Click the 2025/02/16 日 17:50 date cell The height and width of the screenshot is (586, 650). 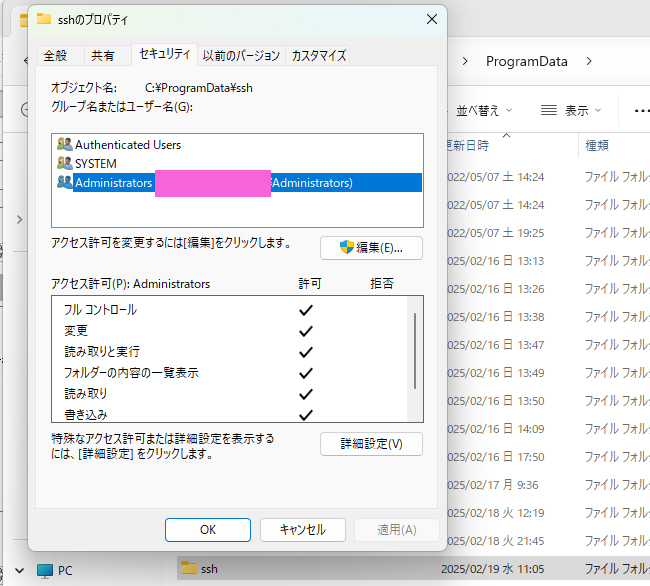point(496,457)
